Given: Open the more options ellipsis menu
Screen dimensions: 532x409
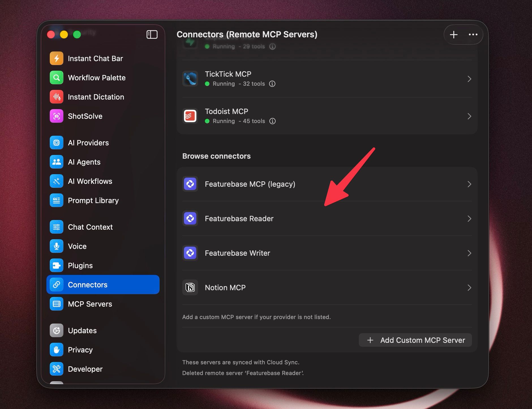Looking at the screenshot, I should tap(473, 35).
